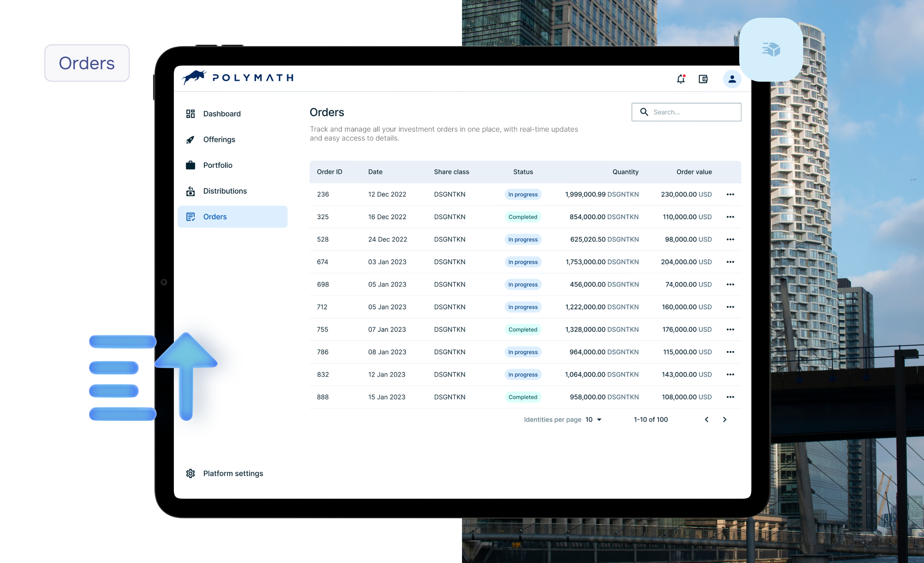Click the Platform settings gear icon

[190, 473]
